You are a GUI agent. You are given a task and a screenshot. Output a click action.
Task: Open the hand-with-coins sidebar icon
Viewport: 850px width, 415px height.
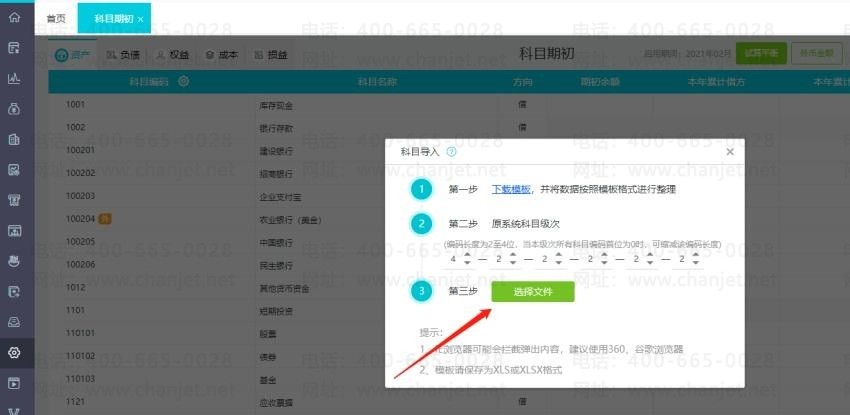15,262
